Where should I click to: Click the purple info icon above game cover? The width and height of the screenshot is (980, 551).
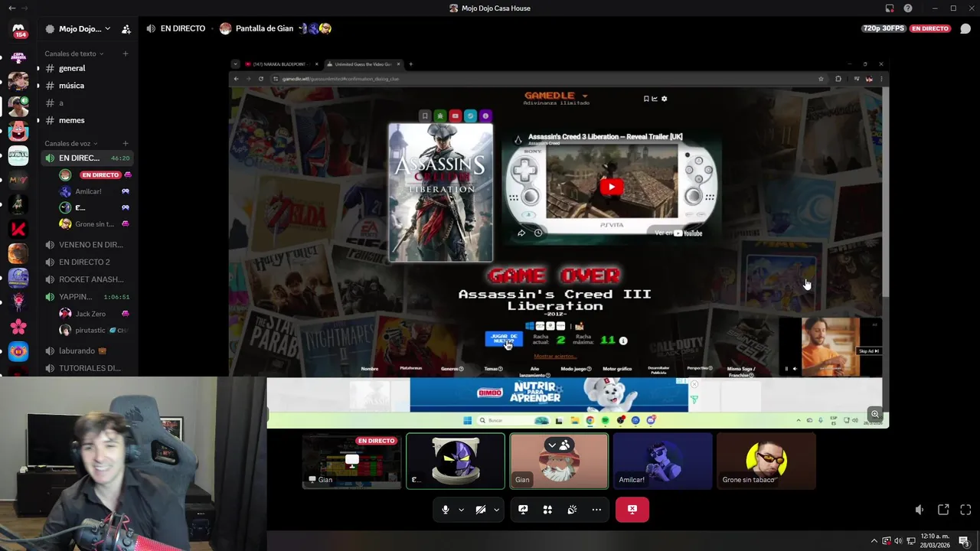pos(485,116)
